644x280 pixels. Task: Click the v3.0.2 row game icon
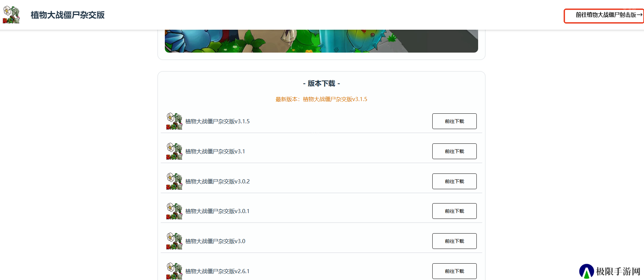(174, 181)
